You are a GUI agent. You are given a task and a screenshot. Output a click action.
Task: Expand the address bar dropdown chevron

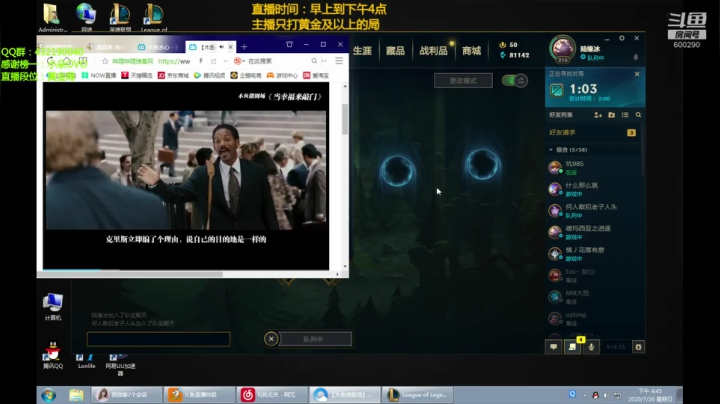pyautogui.click(x=225, y=61)
